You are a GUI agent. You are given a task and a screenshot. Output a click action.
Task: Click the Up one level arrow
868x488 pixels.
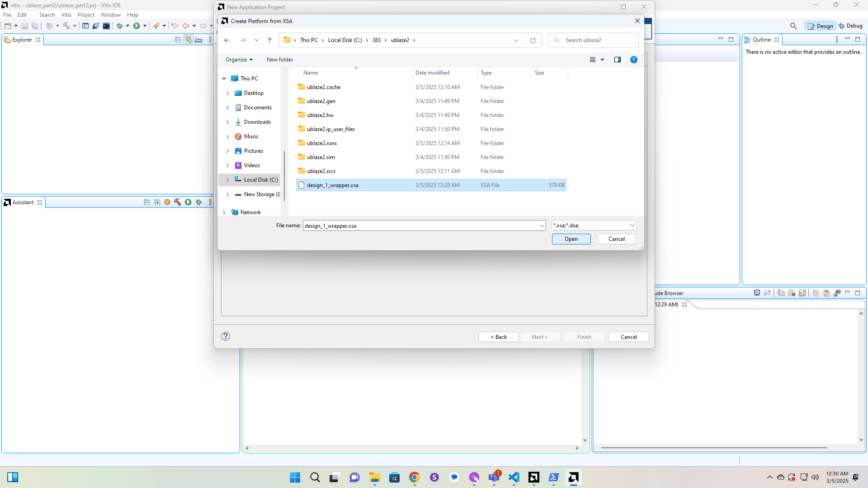(x=269, y=40)
